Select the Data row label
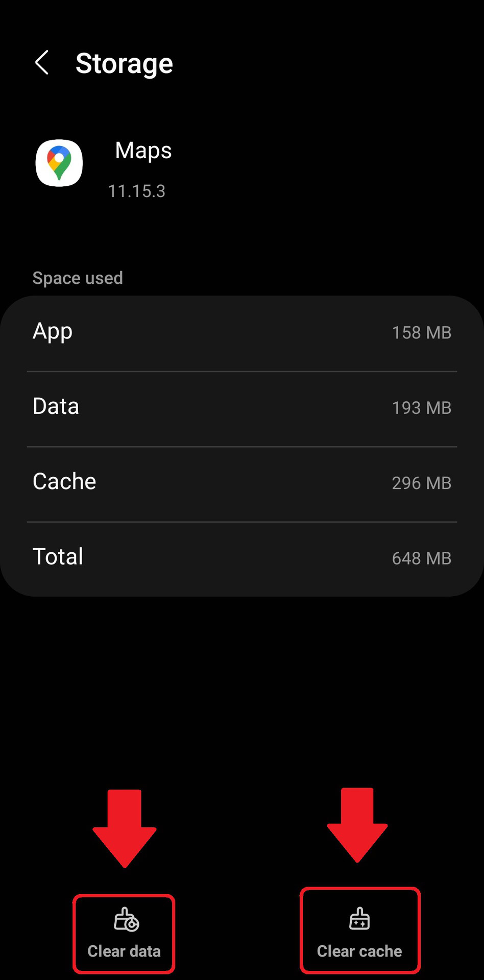 tap(56, 407)
